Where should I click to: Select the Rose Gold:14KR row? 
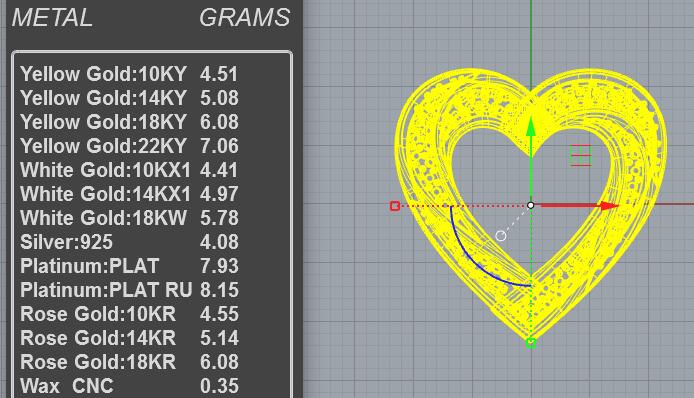coord(129,338)
